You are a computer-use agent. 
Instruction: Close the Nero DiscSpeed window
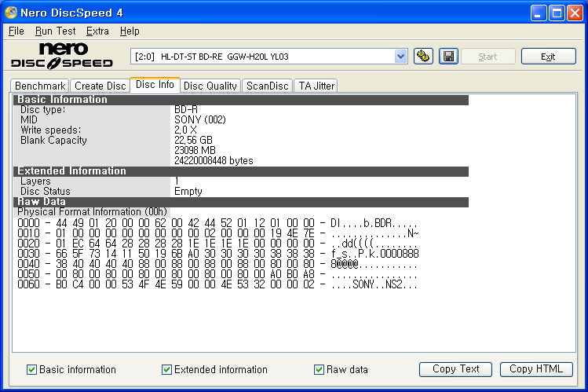(575, 13)
